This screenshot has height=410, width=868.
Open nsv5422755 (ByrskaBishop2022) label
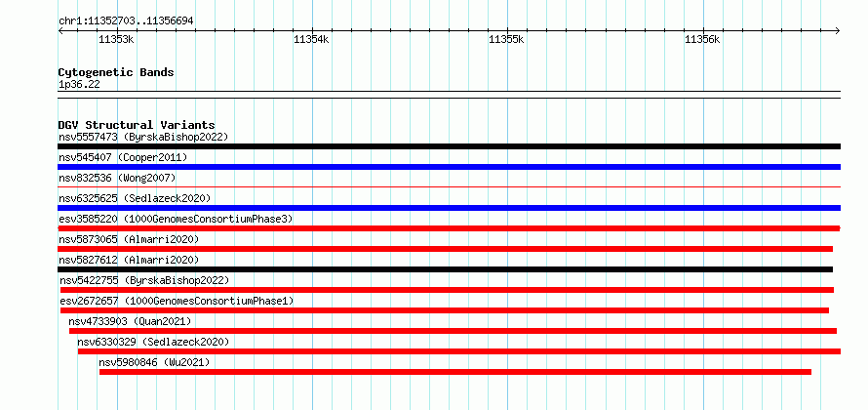(144, 280)
